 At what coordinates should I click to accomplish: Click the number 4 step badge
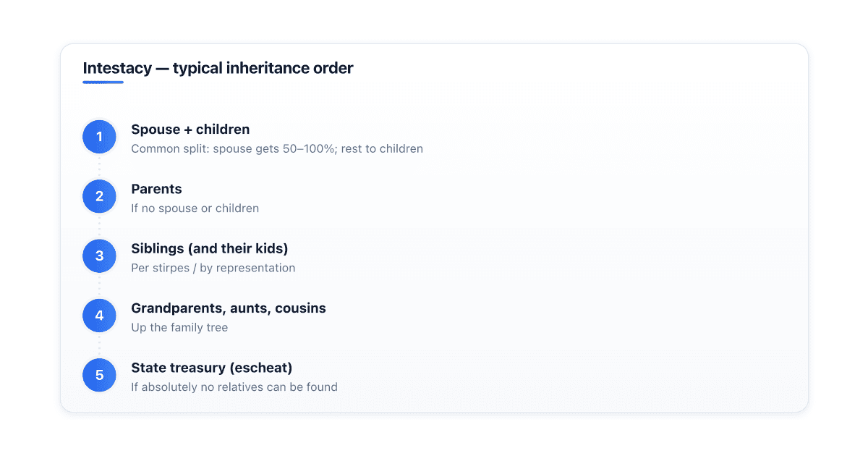[x=99, y=316]
